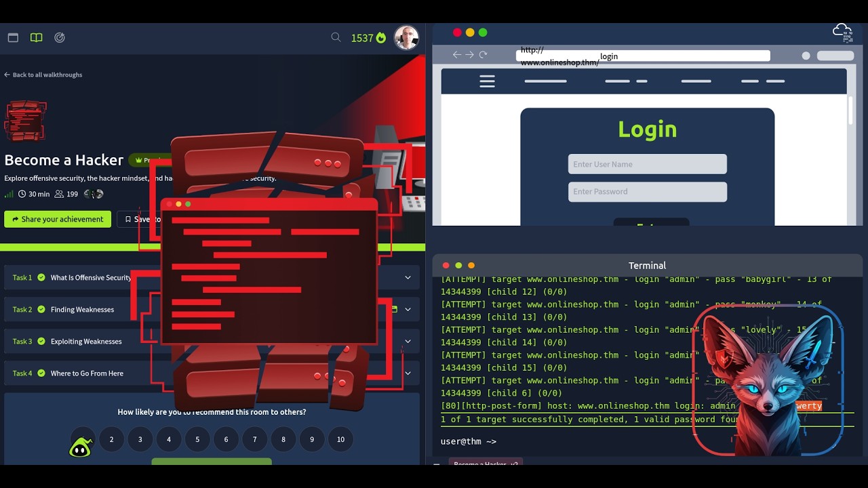
Task: Click the Become a Hacker room thumbnail
Action: [x=25, y=121]
